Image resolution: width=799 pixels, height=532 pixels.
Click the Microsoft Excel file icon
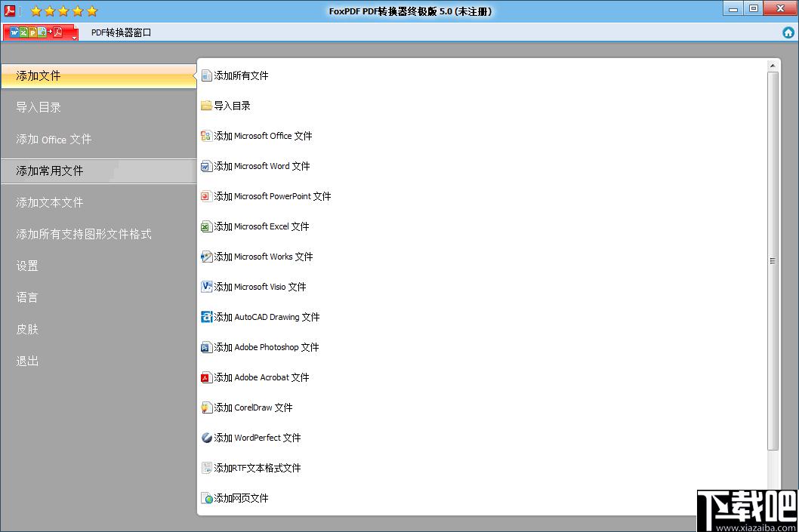[206, 226]
